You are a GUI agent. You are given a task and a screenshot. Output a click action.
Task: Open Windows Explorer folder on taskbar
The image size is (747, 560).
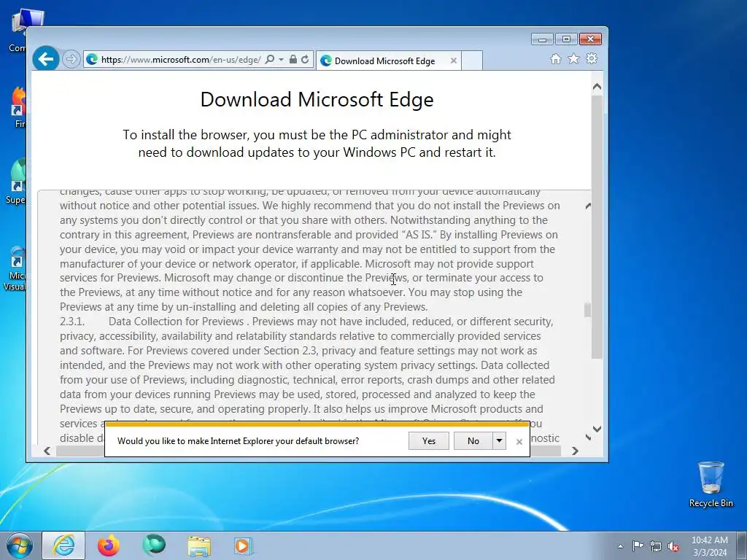(199, 545)
